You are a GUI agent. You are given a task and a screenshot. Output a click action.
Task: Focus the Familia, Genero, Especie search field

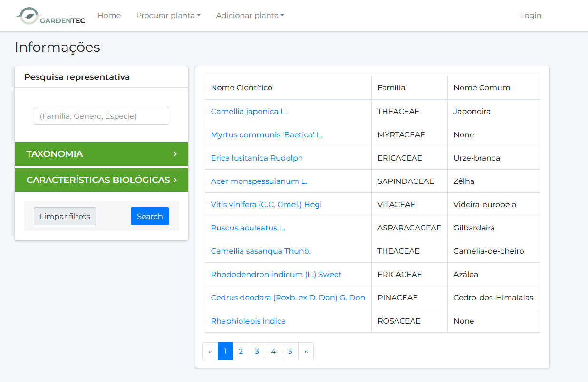101,116
